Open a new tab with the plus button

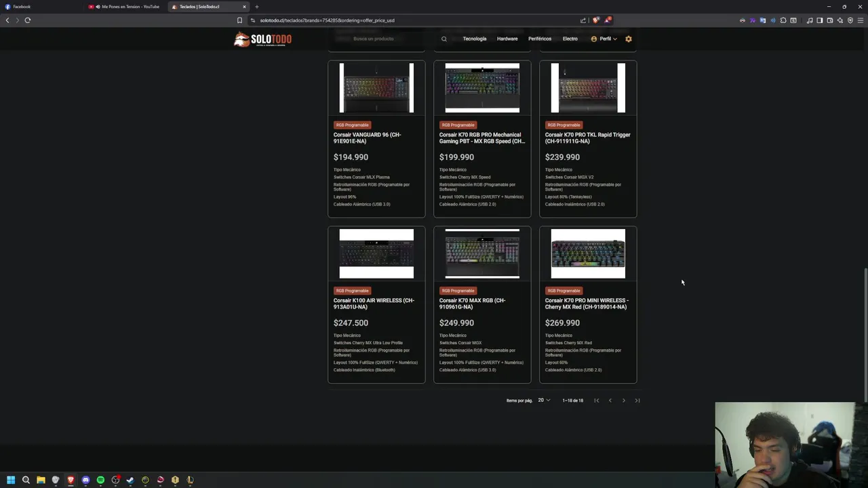pos(257,7)
